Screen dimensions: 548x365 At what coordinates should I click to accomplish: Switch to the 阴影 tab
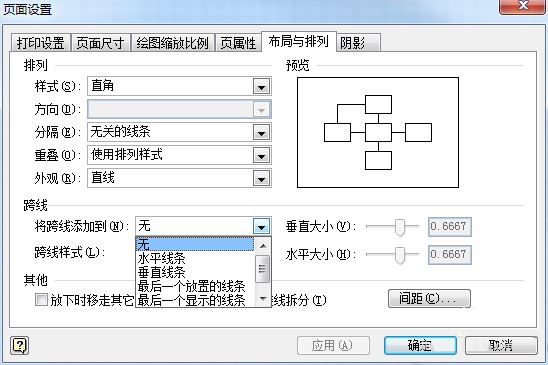pos(359,43)
